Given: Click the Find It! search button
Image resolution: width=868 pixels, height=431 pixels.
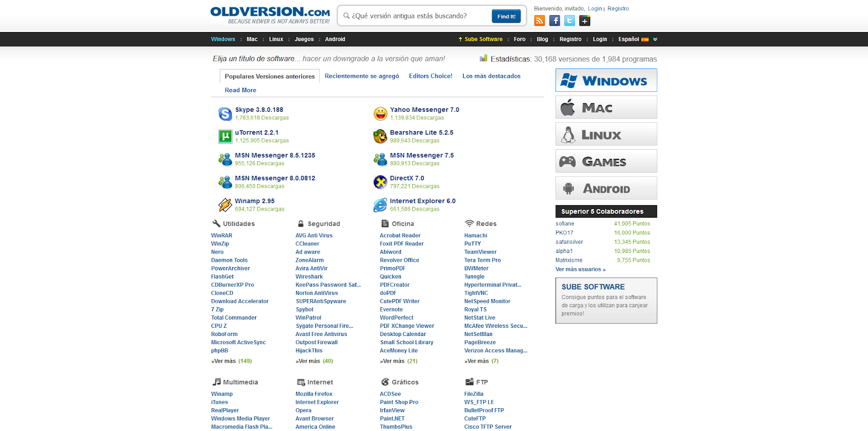Looking at the screenshot, I should click(506, 16).
